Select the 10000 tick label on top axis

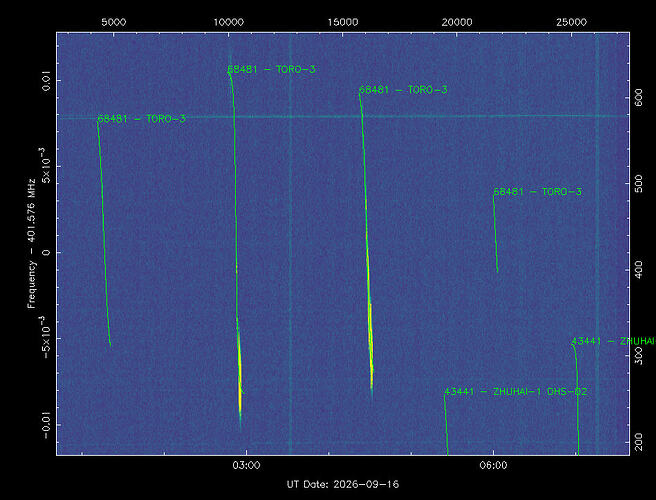pos(228,22)
